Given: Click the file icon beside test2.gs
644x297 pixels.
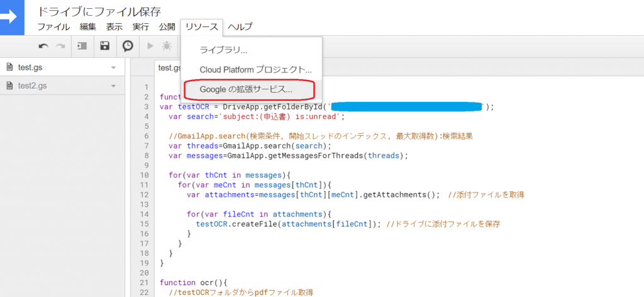Looking at the screenshot, I should [10, 86].
